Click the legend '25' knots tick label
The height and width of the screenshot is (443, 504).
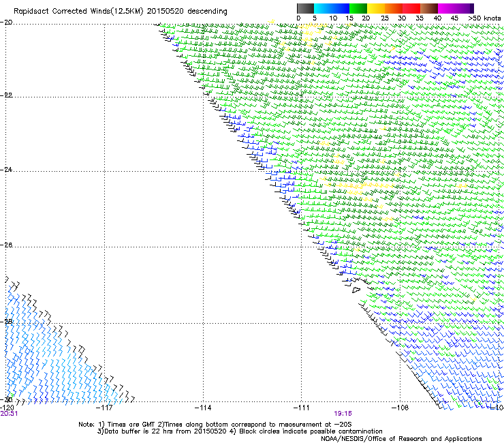tap(385, 18)
